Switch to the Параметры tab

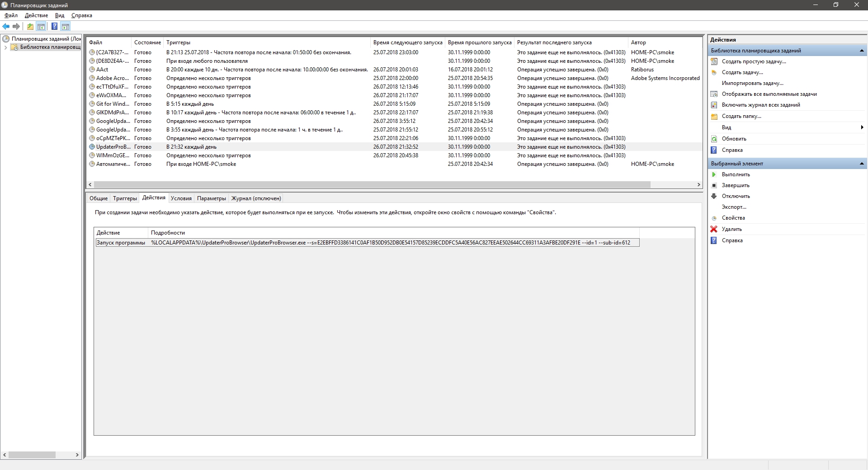212,198
